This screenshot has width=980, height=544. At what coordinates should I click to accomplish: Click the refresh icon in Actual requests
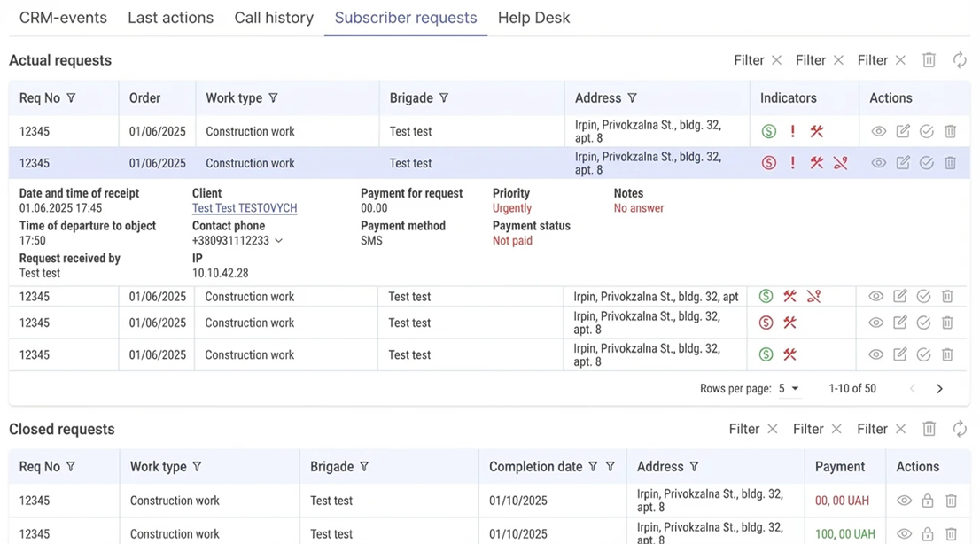pos(960,60)
